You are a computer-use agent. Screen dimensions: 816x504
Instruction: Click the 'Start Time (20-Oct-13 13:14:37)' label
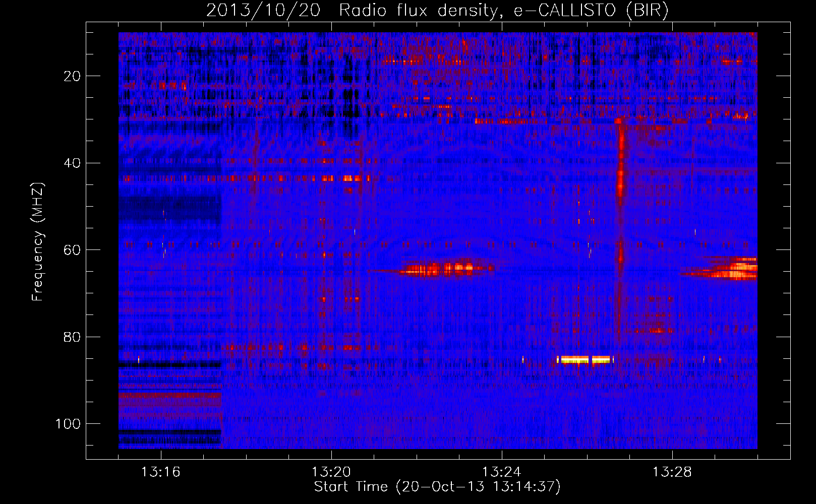[437, 487]
